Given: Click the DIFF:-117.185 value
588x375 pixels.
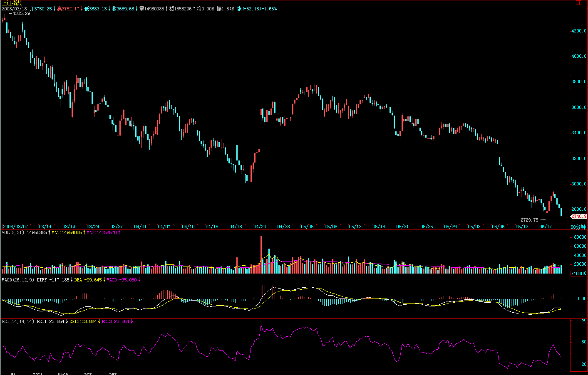Looking at the screenshot, I should coord(53,280).
